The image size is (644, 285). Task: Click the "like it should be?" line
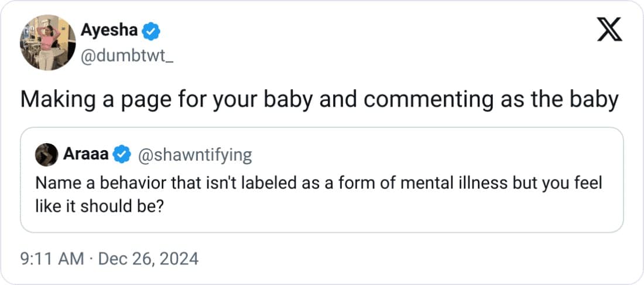(x=99, y=206)
